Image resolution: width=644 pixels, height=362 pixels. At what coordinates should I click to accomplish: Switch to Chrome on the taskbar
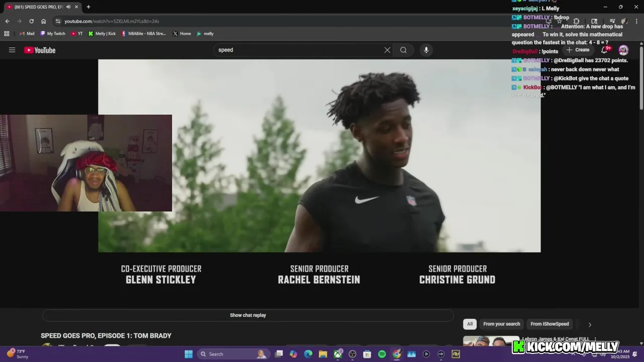pos(396,354)
